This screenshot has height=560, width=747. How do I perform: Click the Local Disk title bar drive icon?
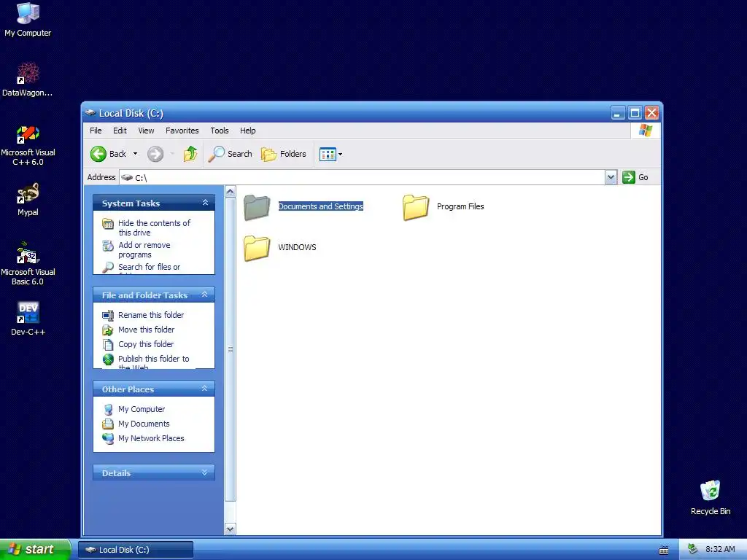pos(90,113)
